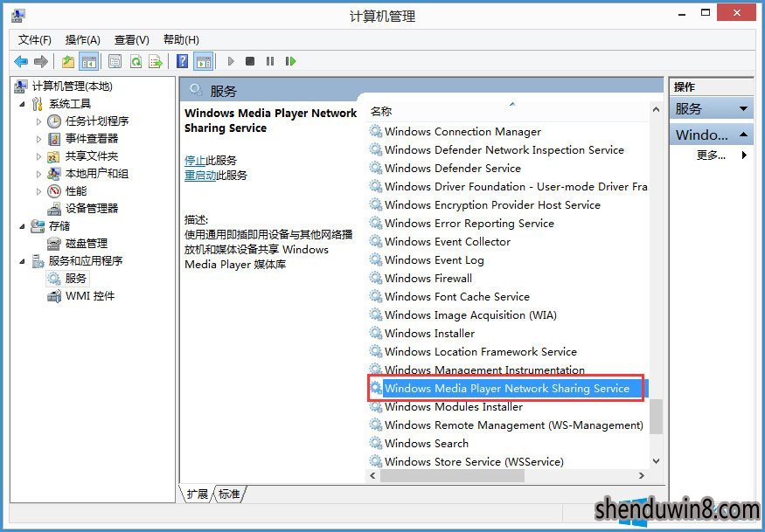Click the forward arrow toolbar icon

pos(41,61)
